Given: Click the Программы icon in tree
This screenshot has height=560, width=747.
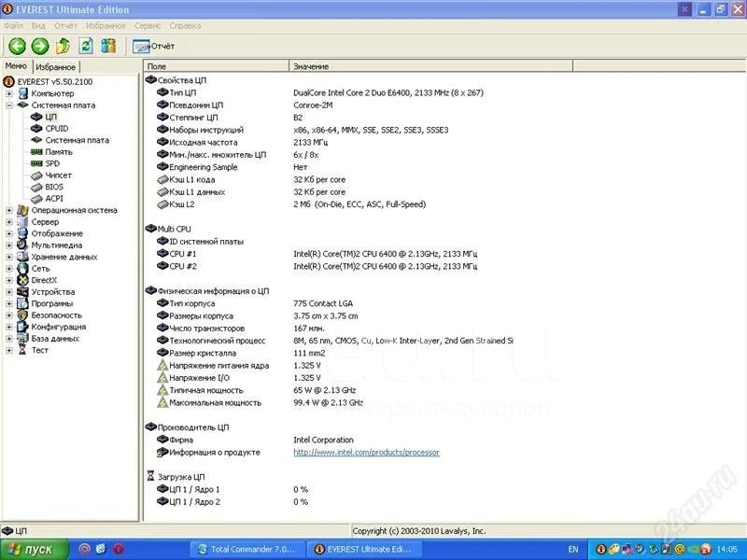Looking at the screenshot, I should tap(22, 303).
